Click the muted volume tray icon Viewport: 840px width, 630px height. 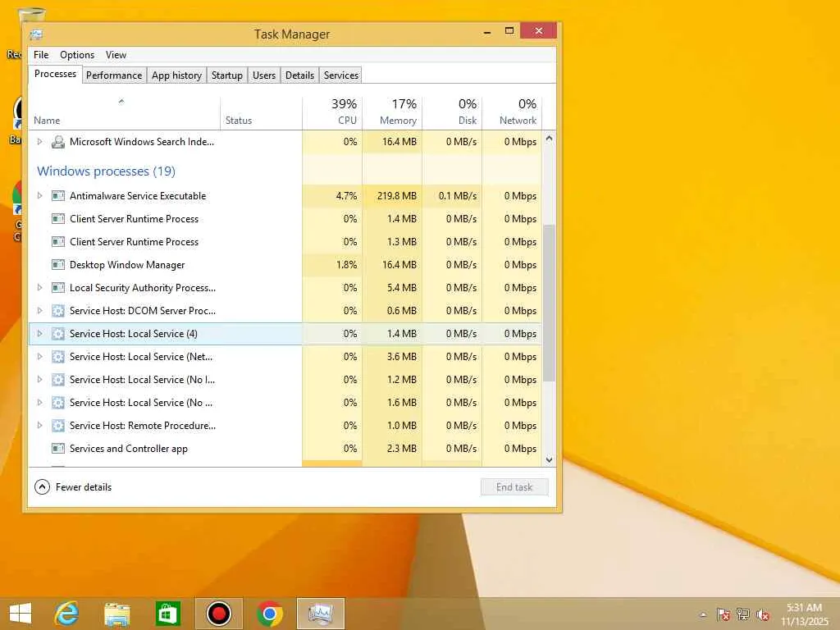point(763,614)
